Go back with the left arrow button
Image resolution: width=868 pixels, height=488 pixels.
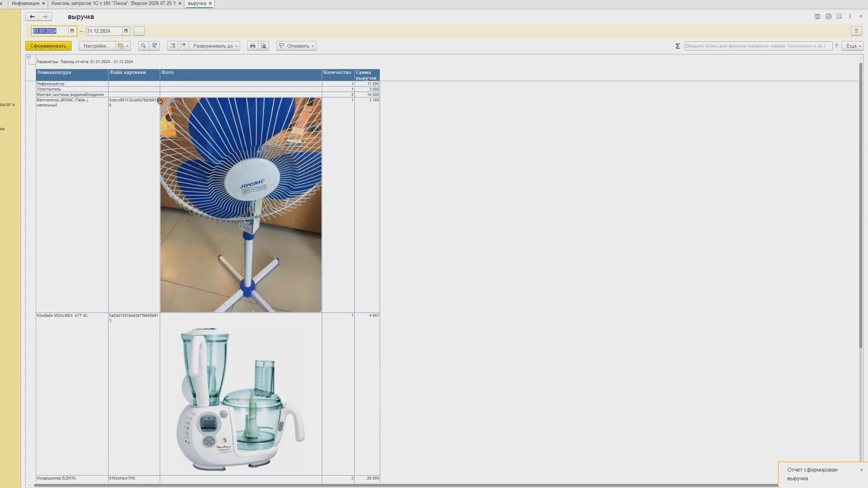click(x=32, y=17)
